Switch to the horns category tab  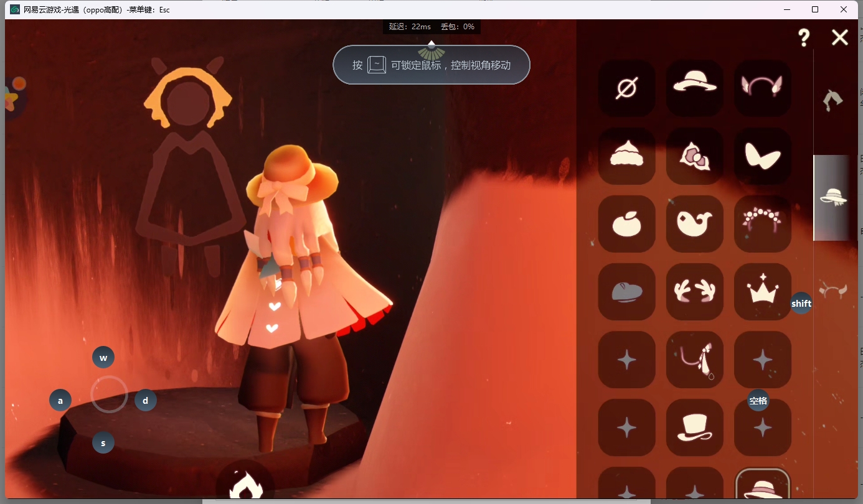833,289
